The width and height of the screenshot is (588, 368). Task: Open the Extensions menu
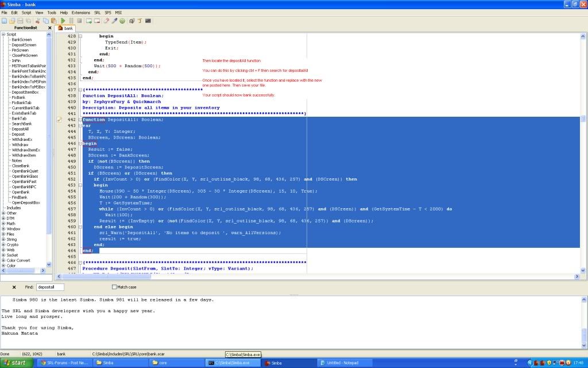tap(80, 12)
